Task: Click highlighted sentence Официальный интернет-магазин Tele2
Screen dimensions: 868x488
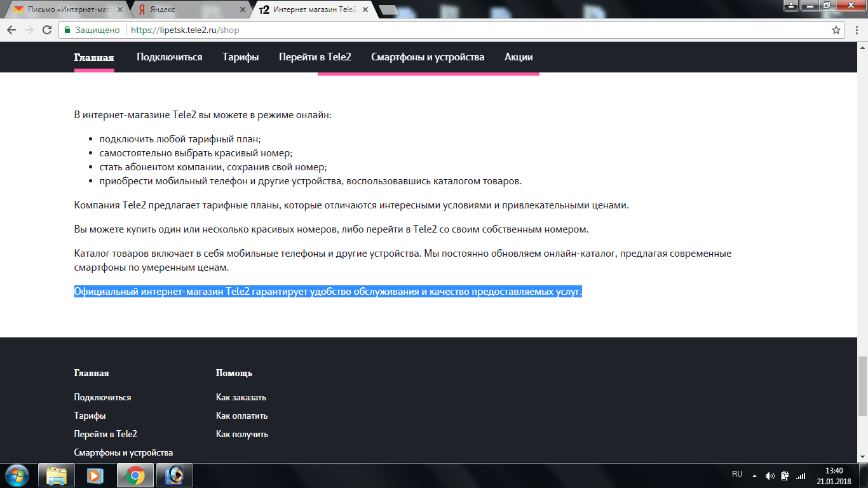Action: [x=328, y=292]
